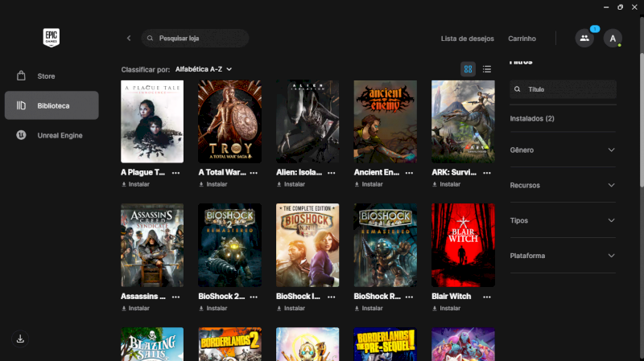
Task: Open the Ancient Enemy cover
Action: (x=386, y=121)
